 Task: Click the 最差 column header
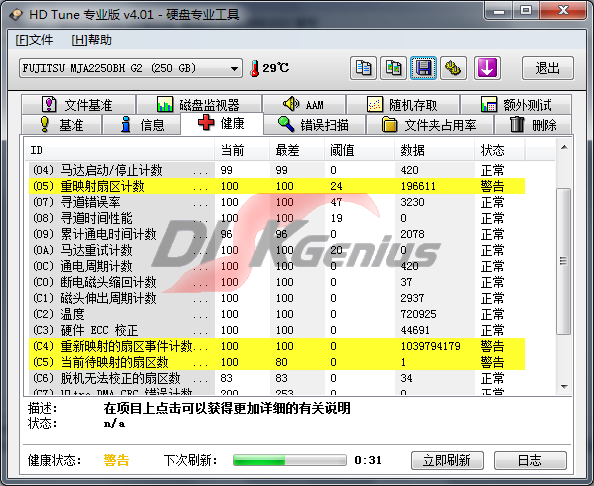coord(297,150)
